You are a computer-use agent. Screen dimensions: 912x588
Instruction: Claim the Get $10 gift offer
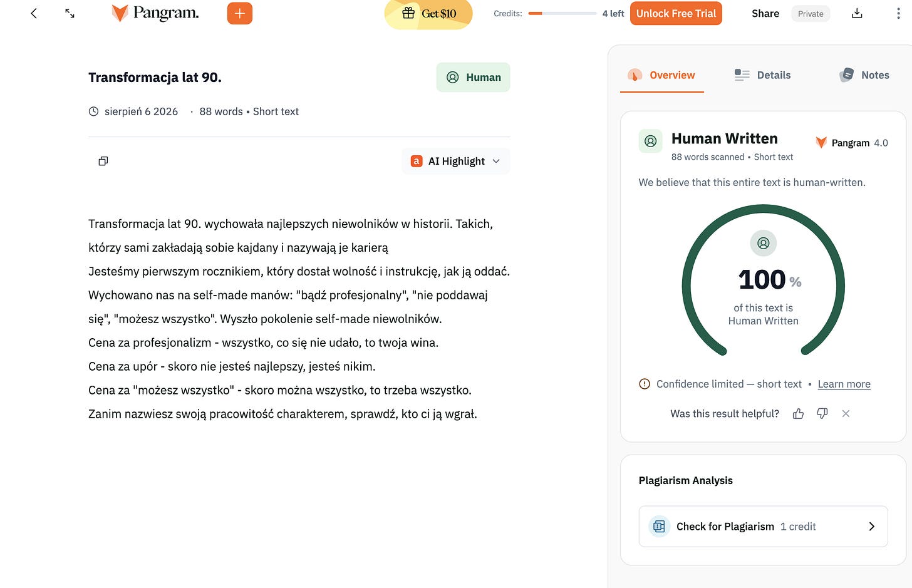(428, 14)
